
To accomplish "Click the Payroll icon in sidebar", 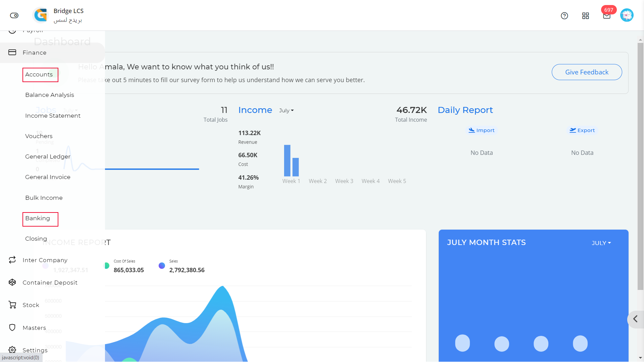I will (12, 29).
